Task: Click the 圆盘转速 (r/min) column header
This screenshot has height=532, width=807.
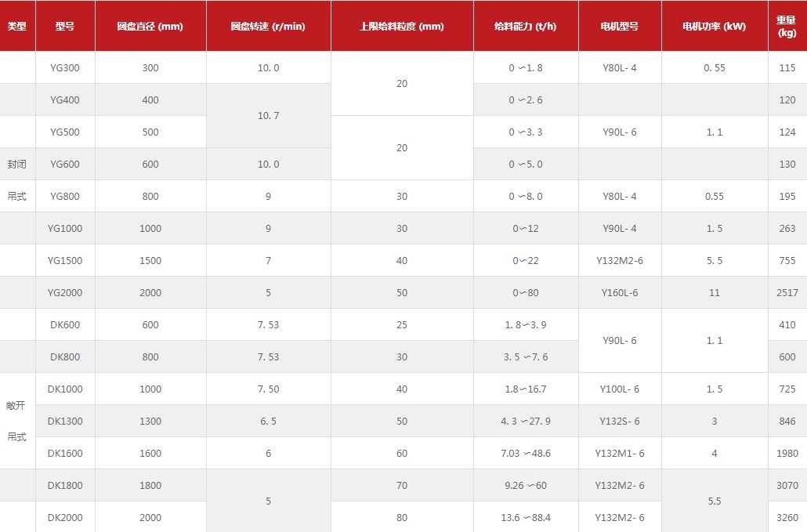Action: pyautogui.click(x=268, y=26)
